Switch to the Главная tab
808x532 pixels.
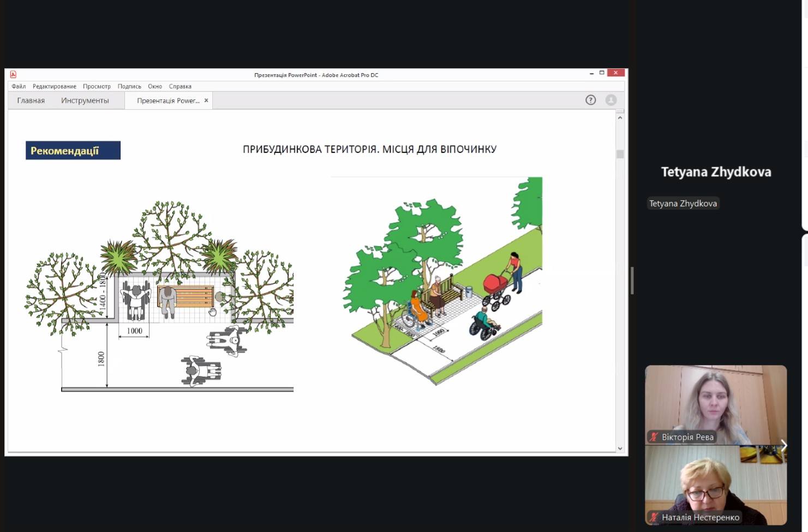31,100
